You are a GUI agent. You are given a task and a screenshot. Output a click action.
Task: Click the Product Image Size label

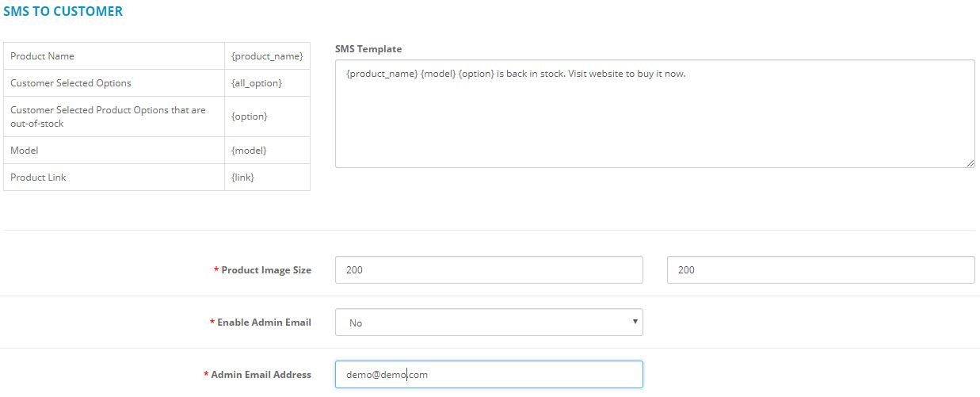click(x=266, y=270)
